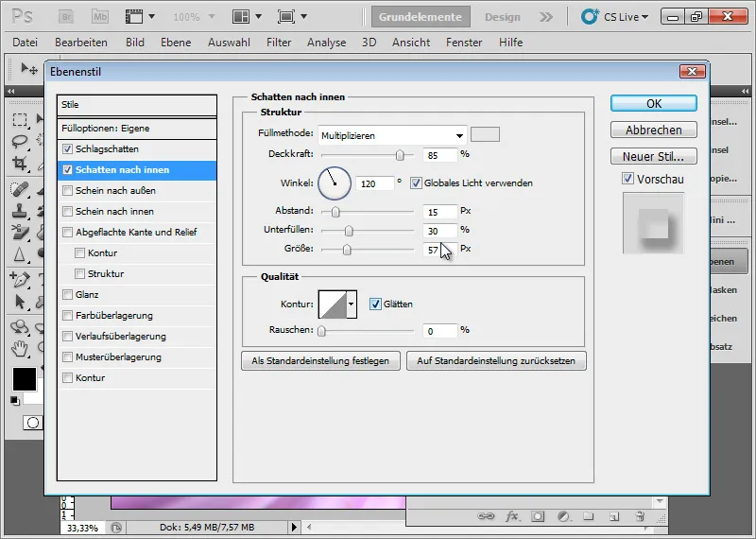The height and width of the screenshot is (539, 756).
Task: Select the Sharpen triangle tool
Action: point(20,253)
